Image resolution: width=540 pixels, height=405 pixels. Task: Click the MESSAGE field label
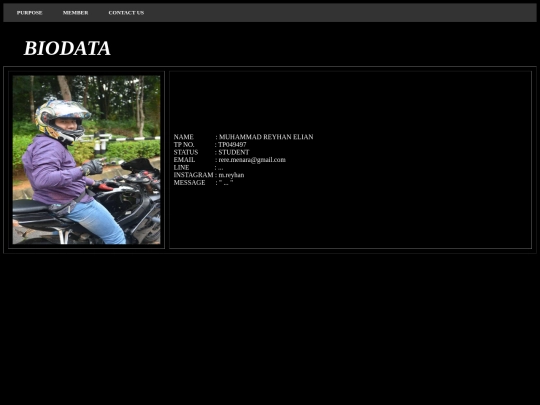pyautogui.click(x=189, y=183)
